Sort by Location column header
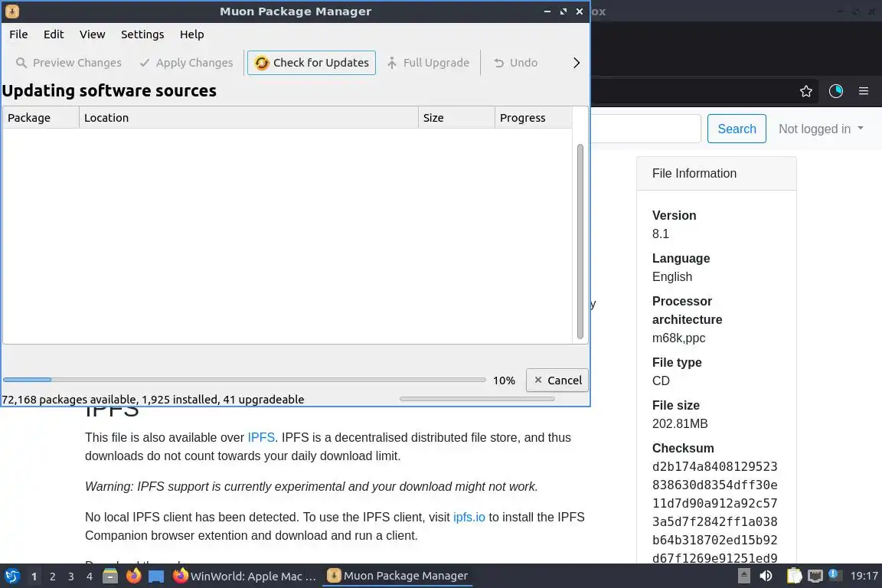The height and width of the screenshot is (588, 882). click(249, 118)
